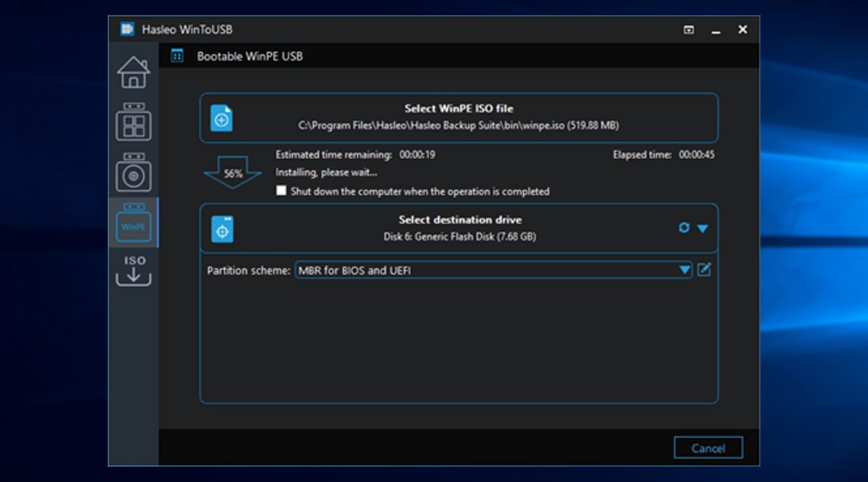
Task: Click the Bootable WinPE USB header icon
Action: 176,56
